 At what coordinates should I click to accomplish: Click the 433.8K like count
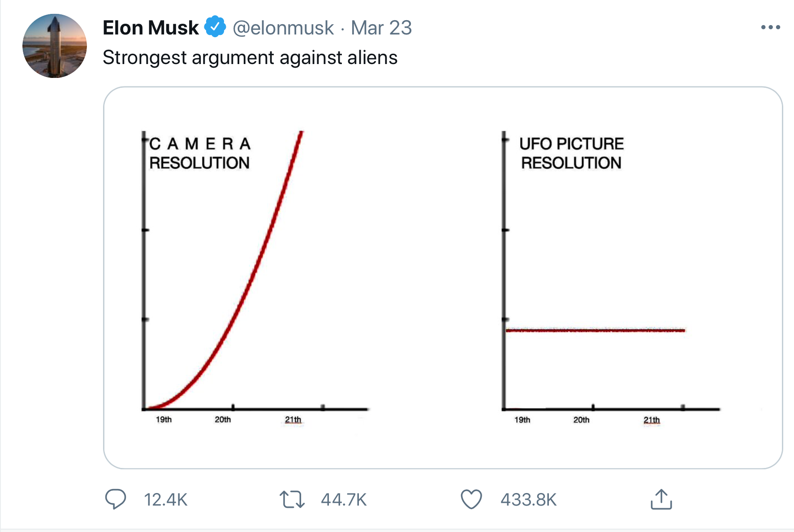pos(528,500)
